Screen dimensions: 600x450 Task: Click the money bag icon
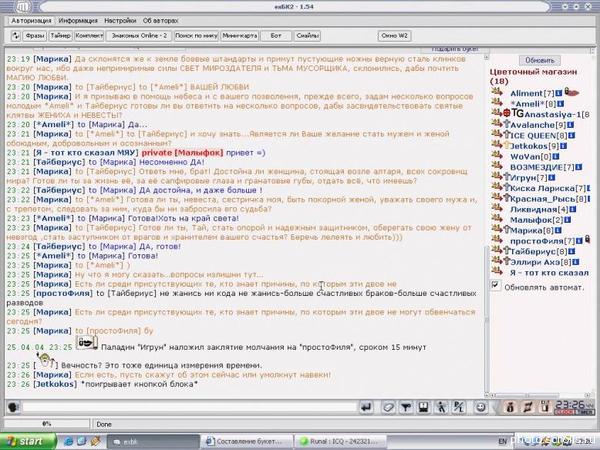pos(510,407)
